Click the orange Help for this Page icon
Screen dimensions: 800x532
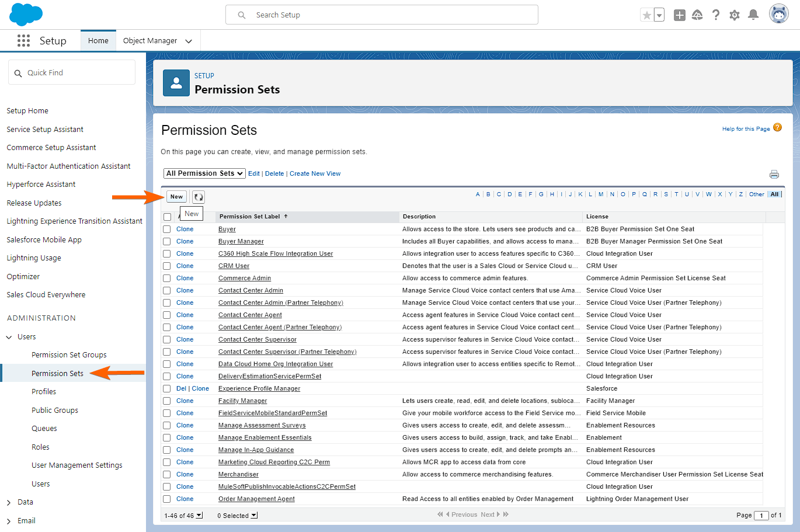(x=777, y=127)
